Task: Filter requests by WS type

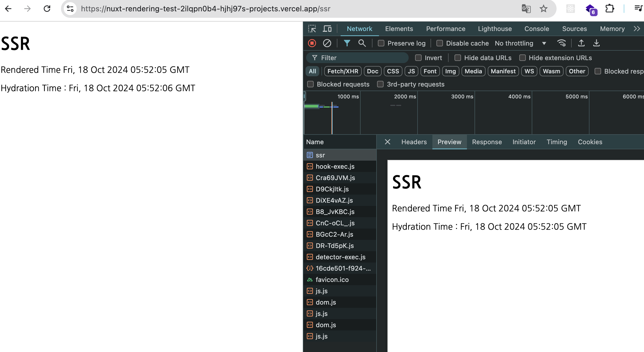Action: click(x=529, y=71)
